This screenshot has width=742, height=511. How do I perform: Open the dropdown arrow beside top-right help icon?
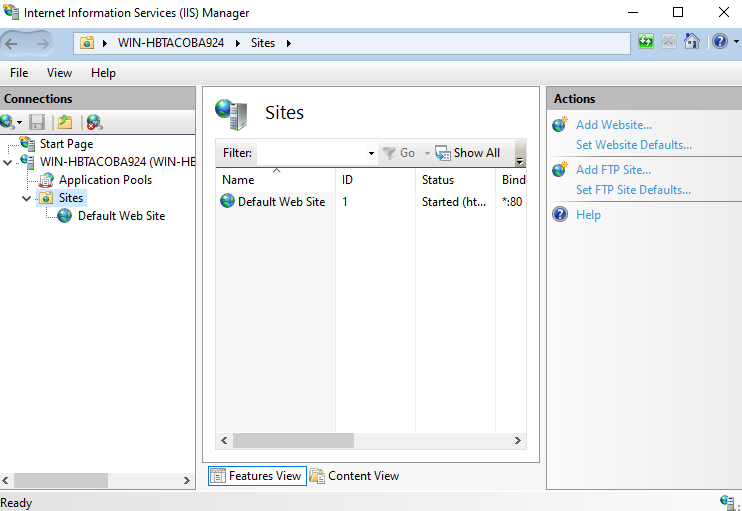(x=736, y=42)
